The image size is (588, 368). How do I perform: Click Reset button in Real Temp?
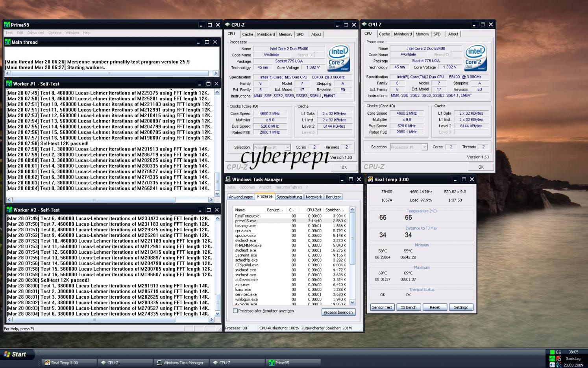pyautogui.click(x=435, y=307)
